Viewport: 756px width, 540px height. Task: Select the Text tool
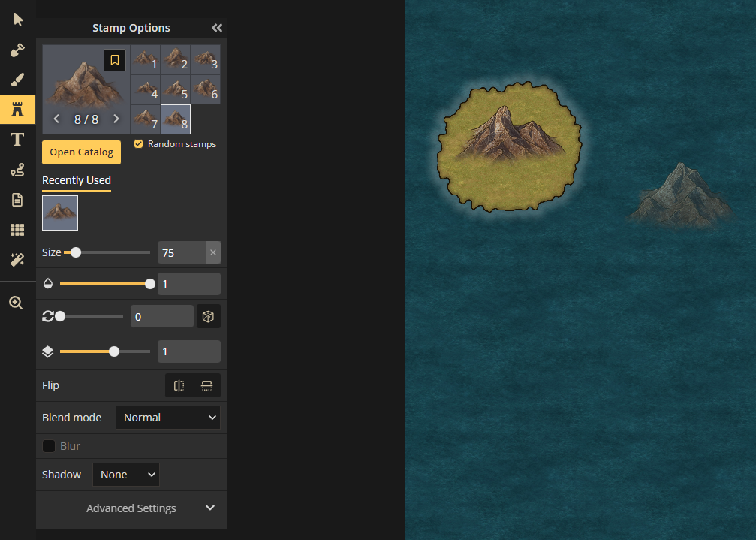click(17, 140)
